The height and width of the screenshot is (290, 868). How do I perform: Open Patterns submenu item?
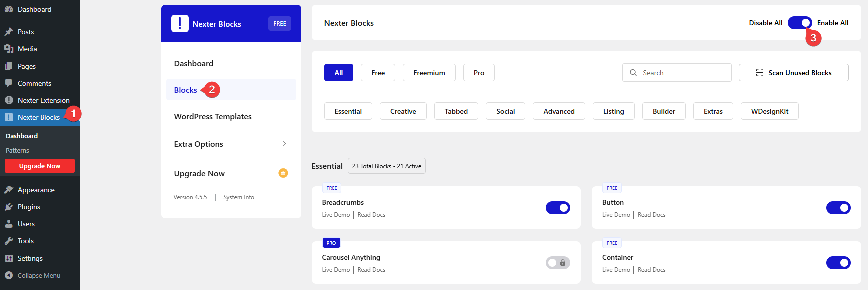click(x=17, y=150)
